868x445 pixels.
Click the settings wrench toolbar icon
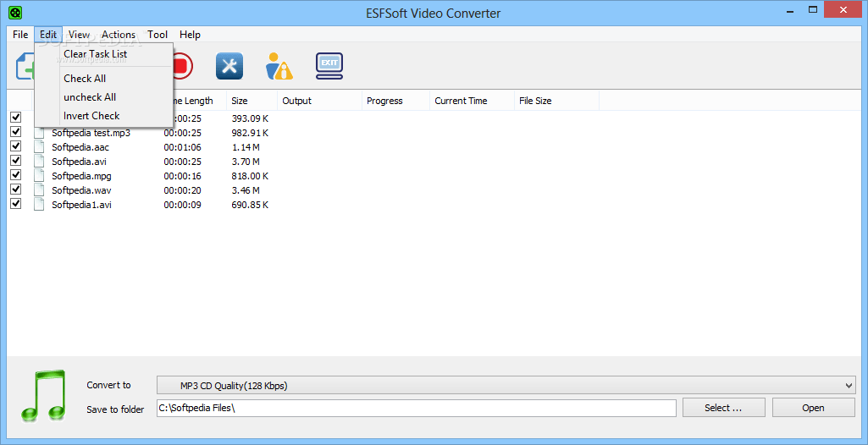click(x=229, y=66)
